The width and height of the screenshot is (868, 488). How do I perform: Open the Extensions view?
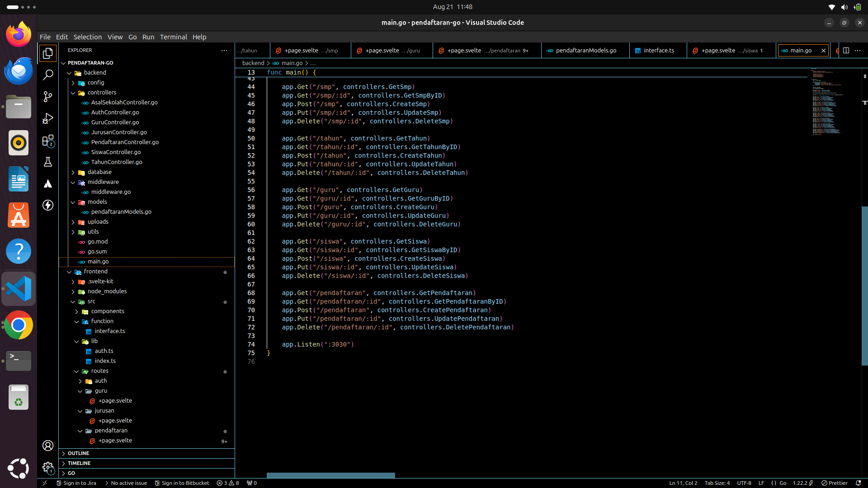(48, 141)
